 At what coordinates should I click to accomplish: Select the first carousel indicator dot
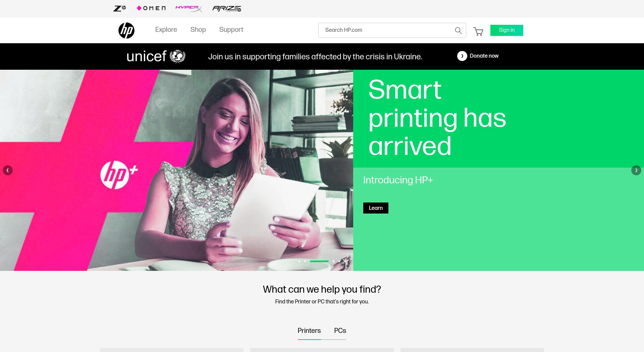tap(299, 261)
